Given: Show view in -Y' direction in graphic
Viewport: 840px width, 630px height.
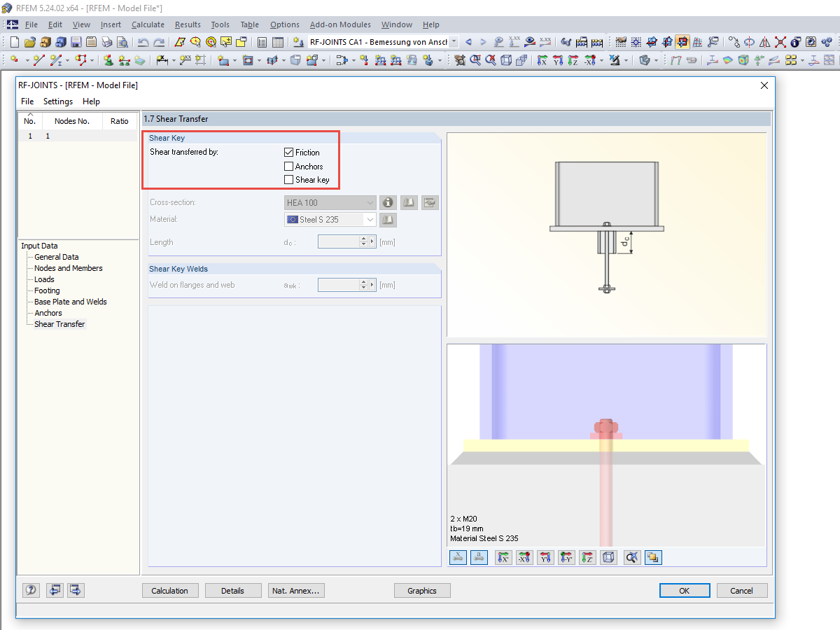Looking at the screenshot, I should (567, 558).
